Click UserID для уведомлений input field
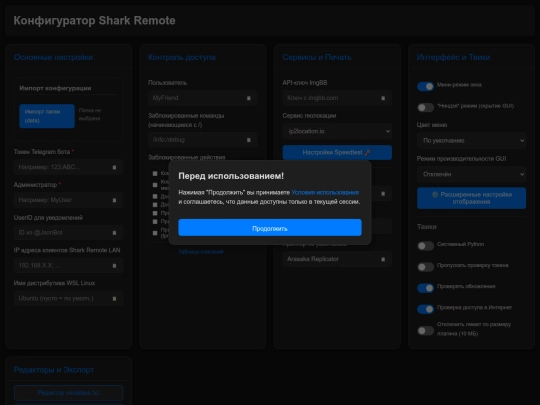Image resolution: width=540 pixels, height=405 pixels. (69, 233)
